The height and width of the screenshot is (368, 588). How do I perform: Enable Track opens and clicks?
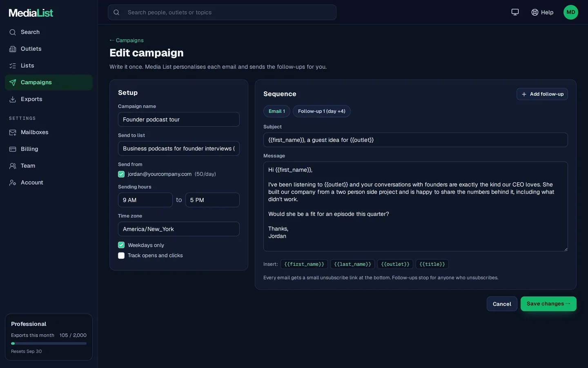tap(121, 256)
